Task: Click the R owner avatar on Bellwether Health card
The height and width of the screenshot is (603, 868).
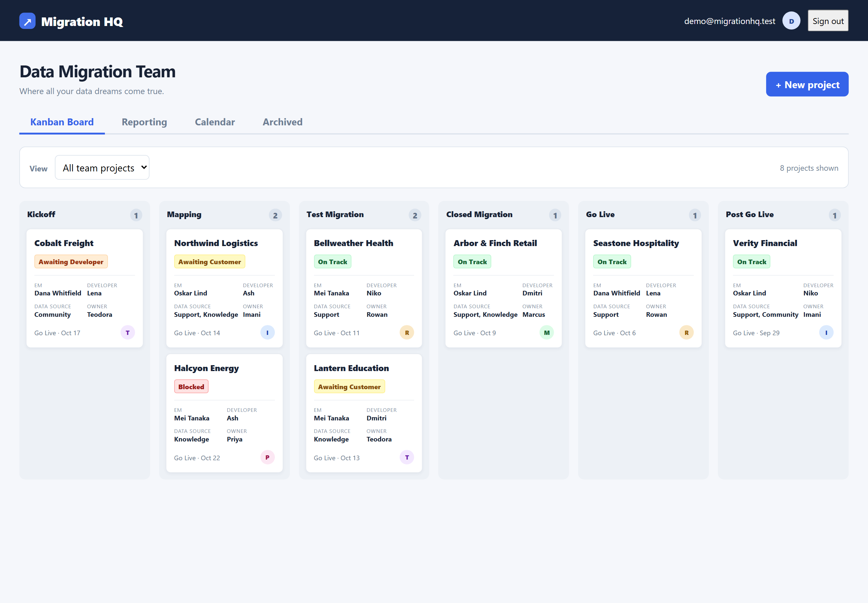Action: (407, 333)
